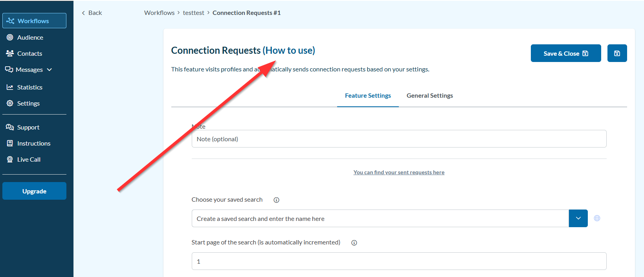Go to Contacts in sidebar

29,53
